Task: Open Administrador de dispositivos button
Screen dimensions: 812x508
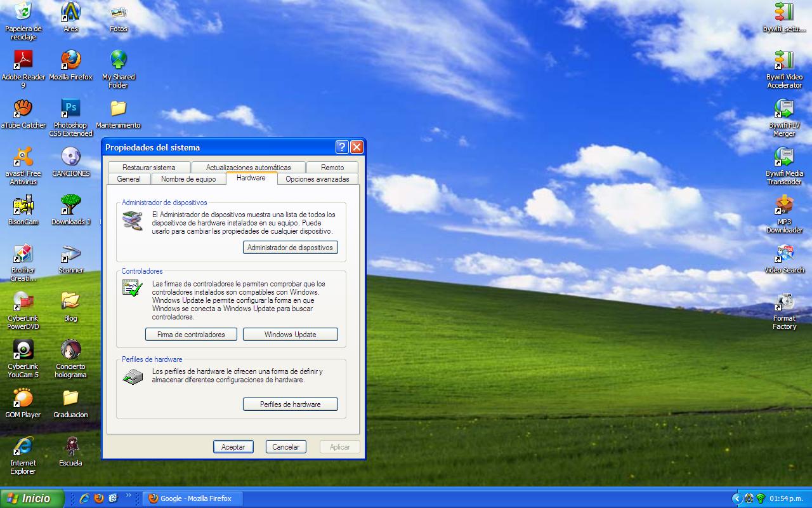Action: [x=291, y=248]
